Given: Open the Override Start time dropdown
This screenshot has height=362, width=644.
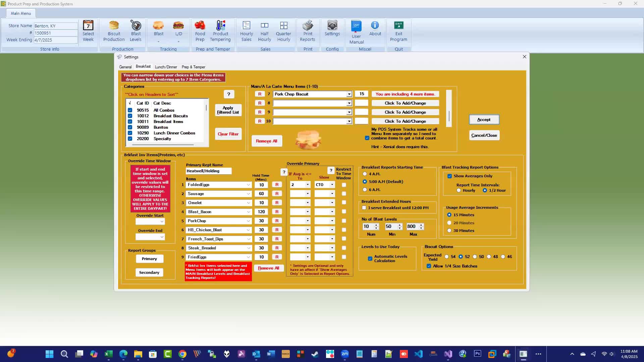Looking at the screenshot, I should 162,222.
